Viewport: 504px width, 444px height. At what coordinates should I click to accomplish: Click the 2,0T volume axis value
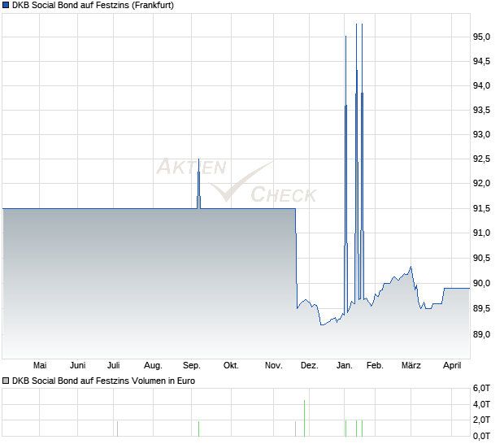pyautogui.click(x=481, y=420)
